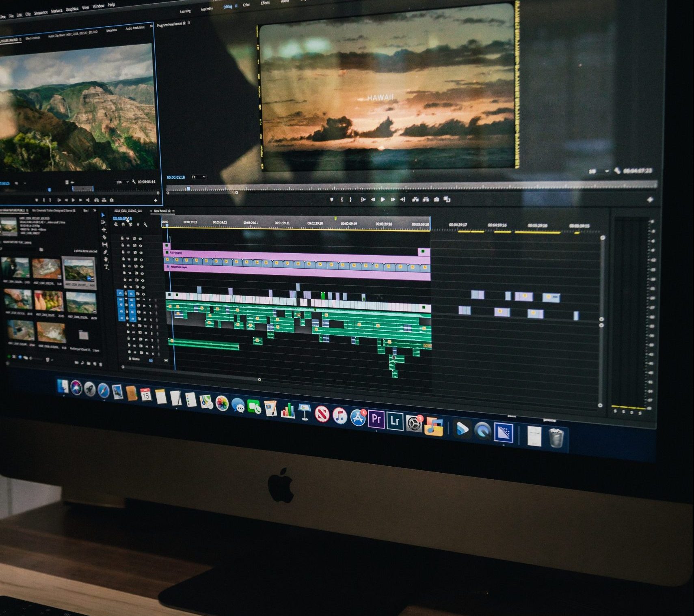Export Frame camera icon in Program monitor
This screenshot has width=694, height=616.
click(437, 199)
